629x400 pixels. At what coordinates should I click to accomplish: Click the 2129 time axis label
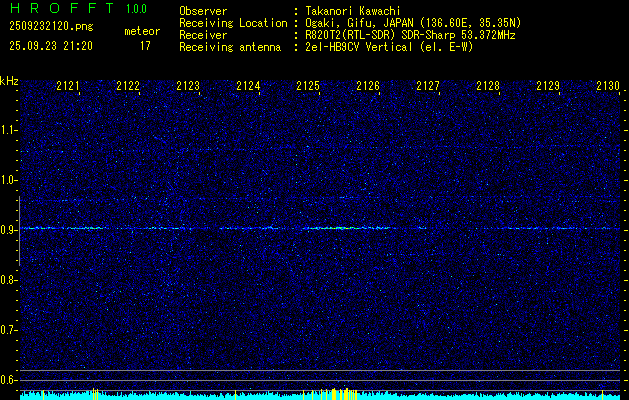pos(548,85)
